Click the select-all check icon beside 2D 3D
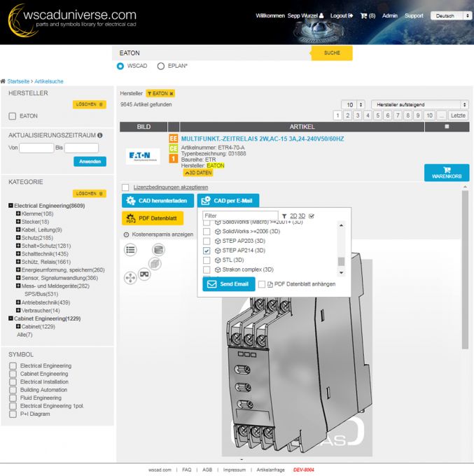The height and width of the screenshot is (476, 474). coord(312,216)
